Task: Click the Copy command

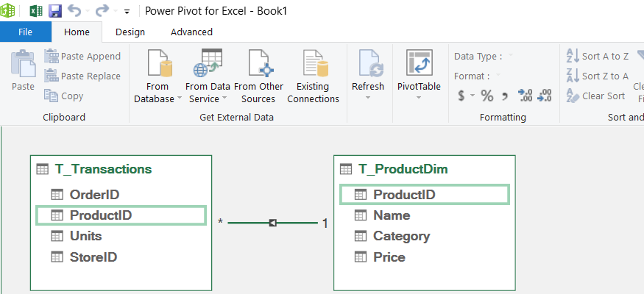Action: pos(64,96)
